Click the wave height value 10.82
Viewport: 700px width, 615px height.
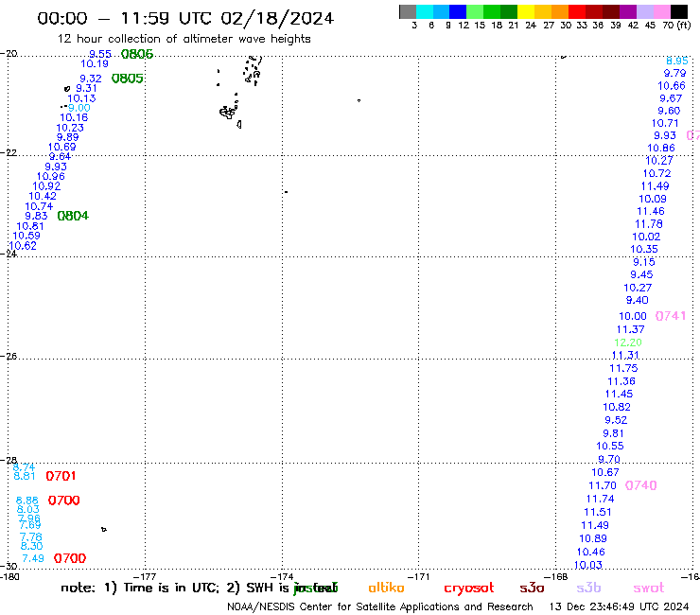617,408
